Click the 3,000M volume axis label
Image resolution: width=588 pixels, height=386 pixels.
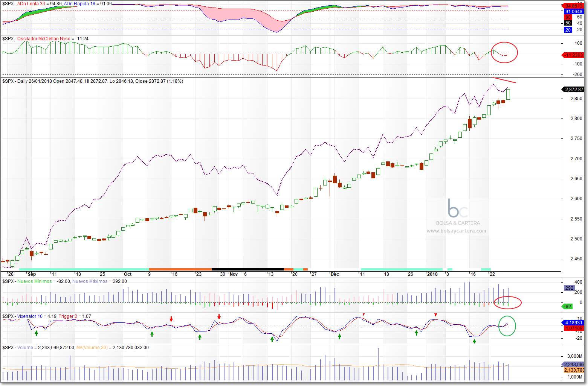point(575,356)
